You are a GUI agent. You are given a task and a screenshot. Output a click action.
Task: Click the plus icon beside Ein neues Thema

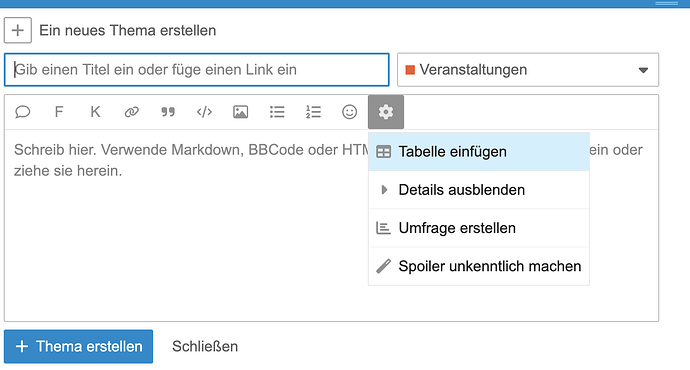pos(18,30)
